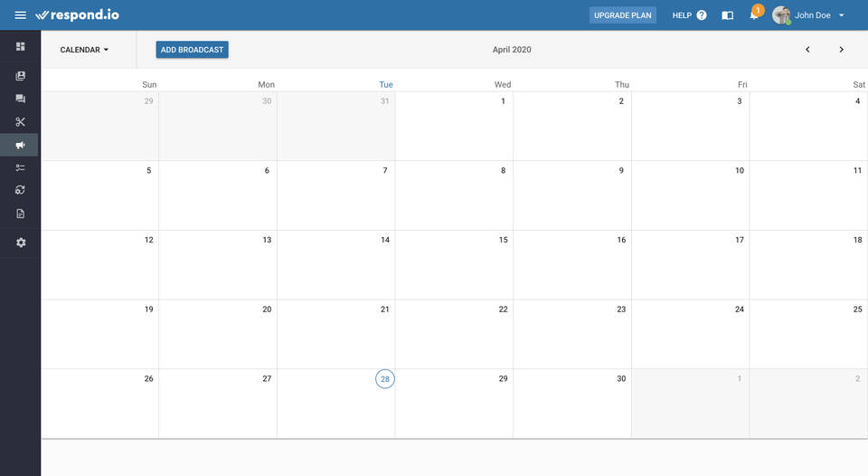Expand the John Doe account menu
Viewport: 868px width, 476px height.
[x=811, y=15]
